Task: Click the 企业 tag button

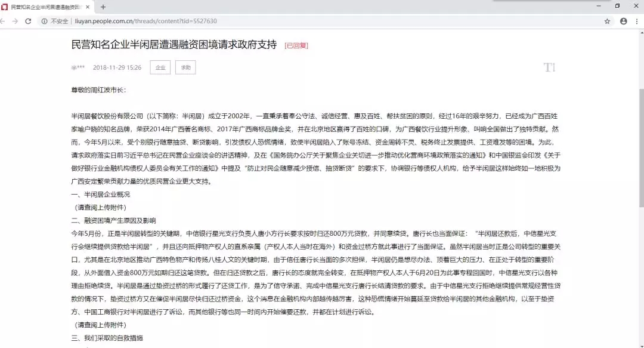Action: (160, 67)
